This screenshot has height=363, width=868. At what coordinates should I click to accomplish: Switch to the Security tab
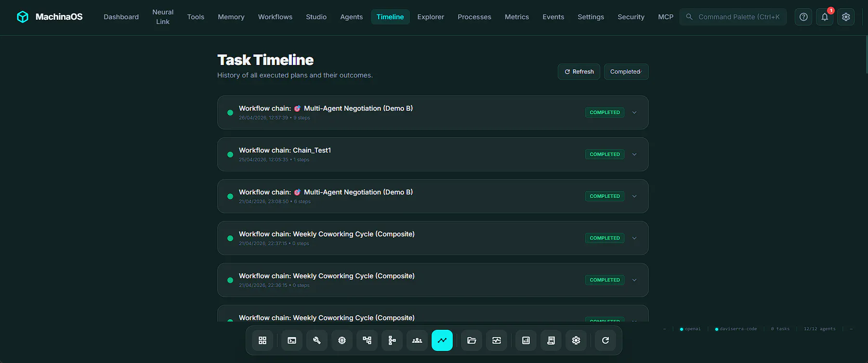tap(631, 17)
